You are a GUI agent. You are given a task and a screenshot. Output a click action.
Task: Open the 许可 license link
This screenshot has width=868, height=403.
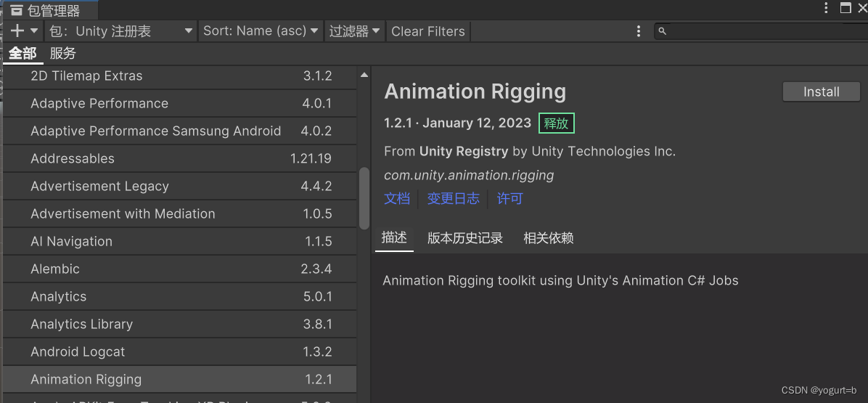click(x=509, y=199)
